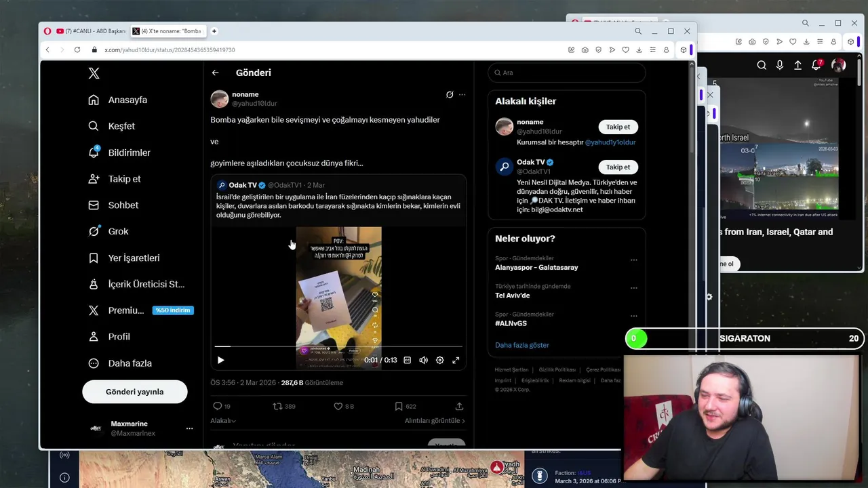Click the Ara search field
The image size is (868, 488).
[566, 73]
